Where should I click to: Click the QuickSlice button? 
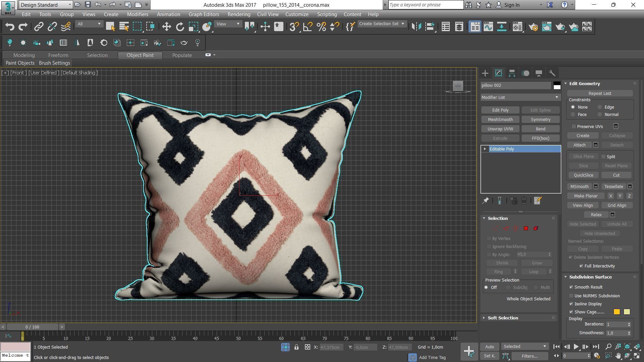[583, 175]
